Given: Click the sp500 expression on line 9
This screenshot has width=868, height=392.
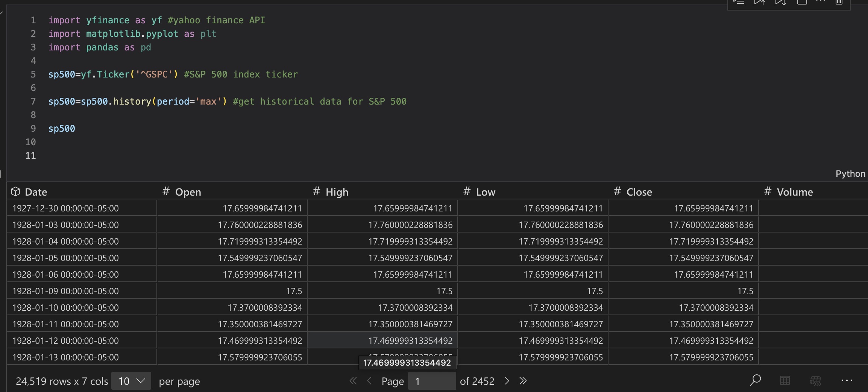Looking at the screenshot, I should point(62,128).
